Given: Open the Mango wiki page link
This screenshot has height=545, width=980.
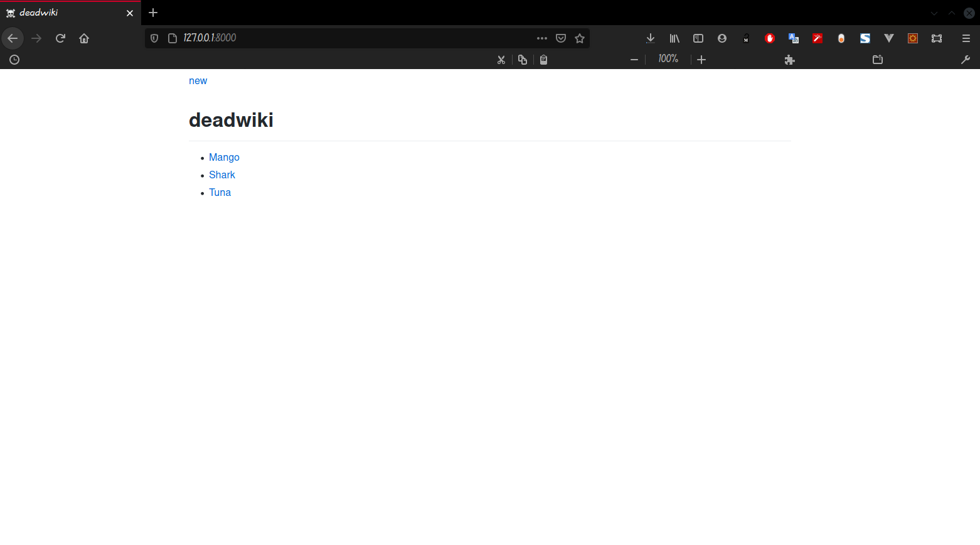Looking at the screenshot, I should click(224, 157).
